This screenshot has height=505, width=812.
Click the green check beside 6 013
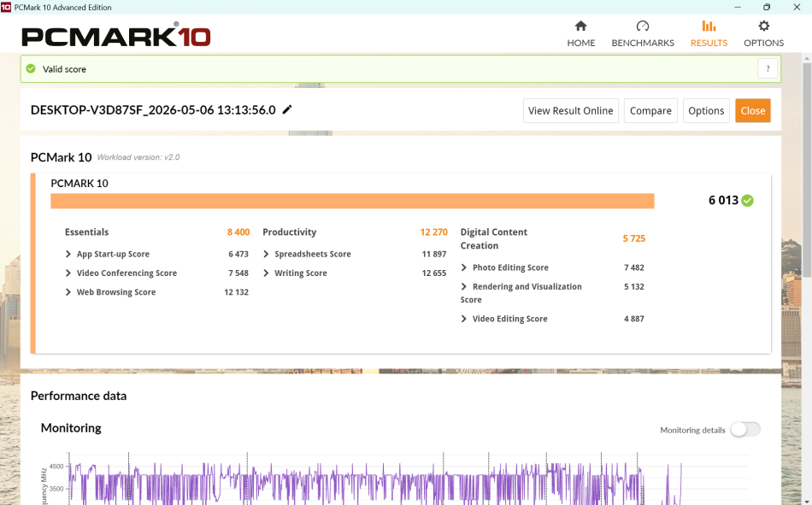747,201
